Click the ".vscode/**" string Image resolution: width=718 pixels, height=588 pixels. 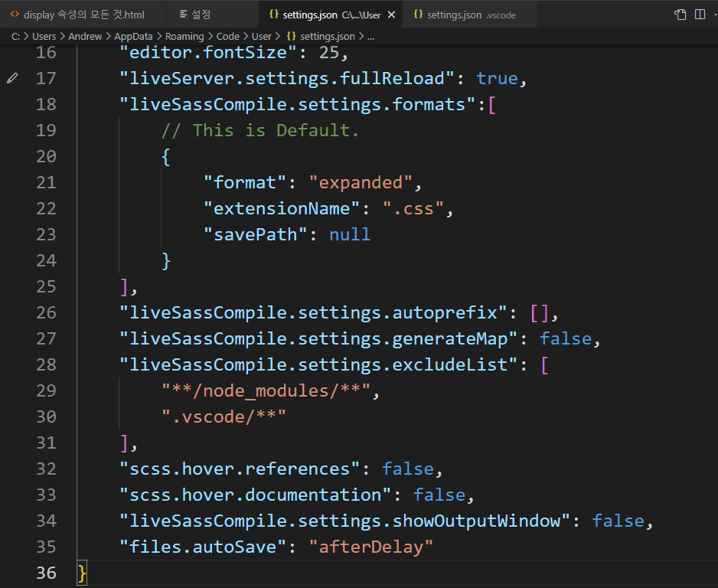(x=224, y=417)
